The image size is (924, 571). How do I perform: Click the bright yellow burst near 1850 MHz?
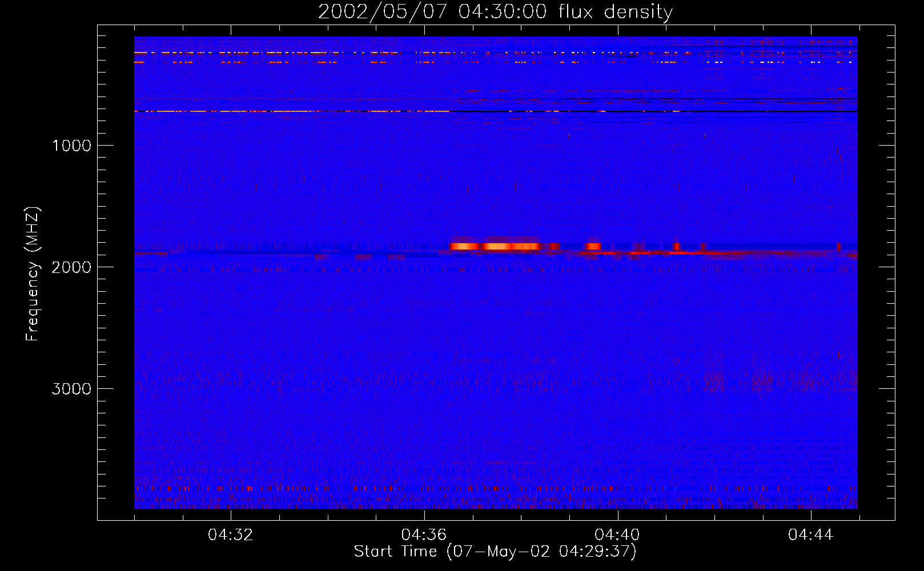[496, 247]
